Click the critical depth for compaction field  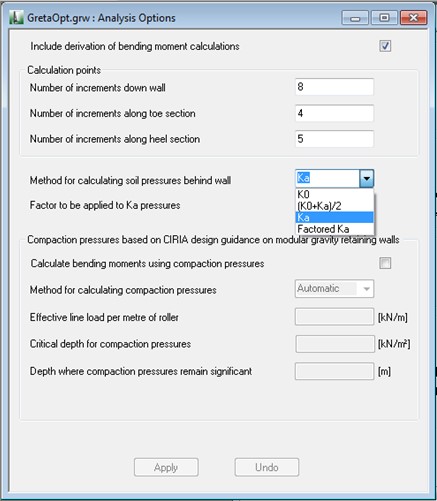pos(335,344)
